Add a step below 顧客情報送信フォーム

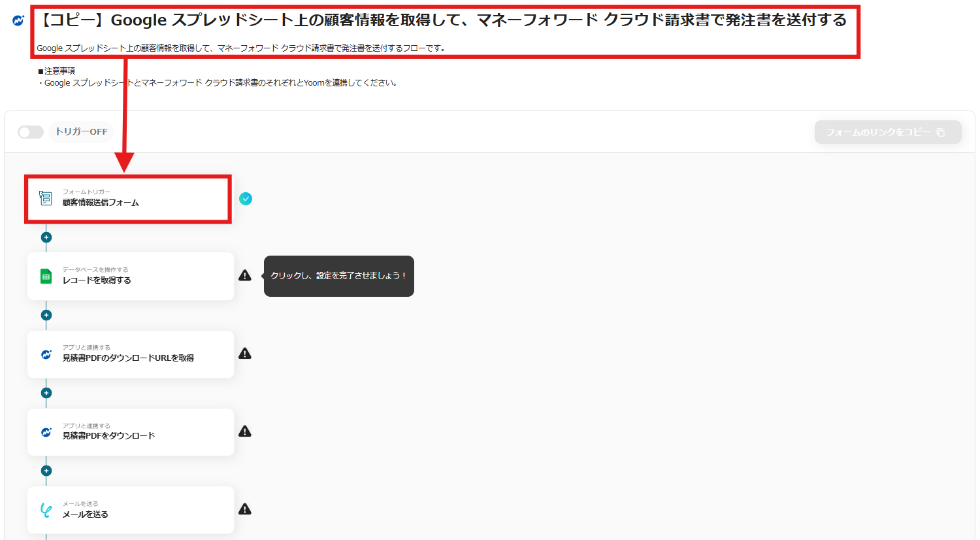tap(46, 237)
